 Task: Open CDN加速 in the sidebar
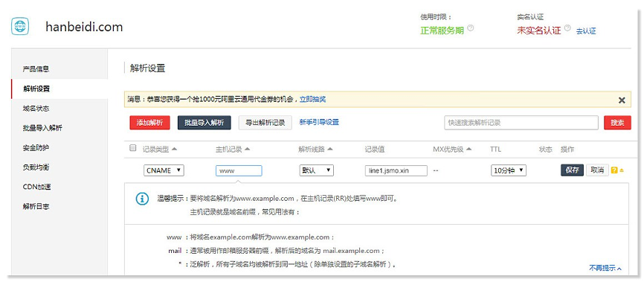37,187
